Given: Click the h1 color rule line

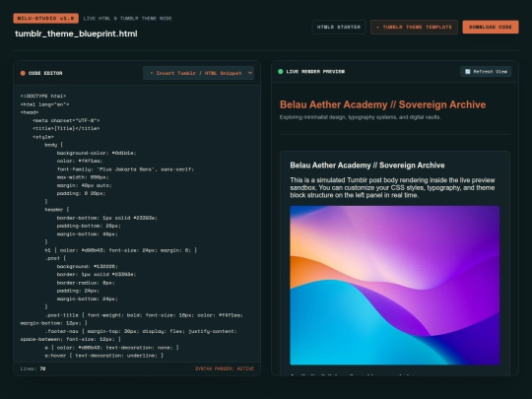Looking at the screenshot, I should [x=120, y=250].
